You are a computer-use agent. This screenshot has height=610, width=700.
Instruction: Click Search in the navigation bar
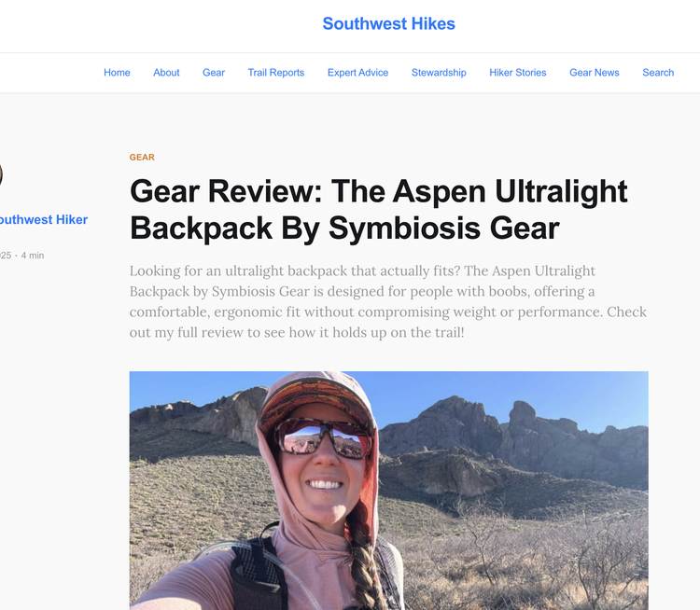point(658,73)
